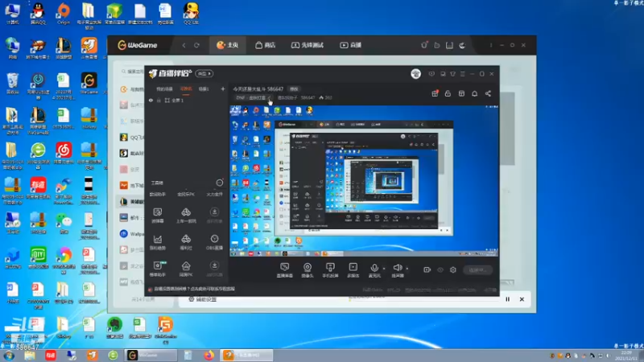The width and height of the screenshot is (644, 362).
Task: Pause using the WeGame bottom pause button
Action: click(x=508, y=299)
